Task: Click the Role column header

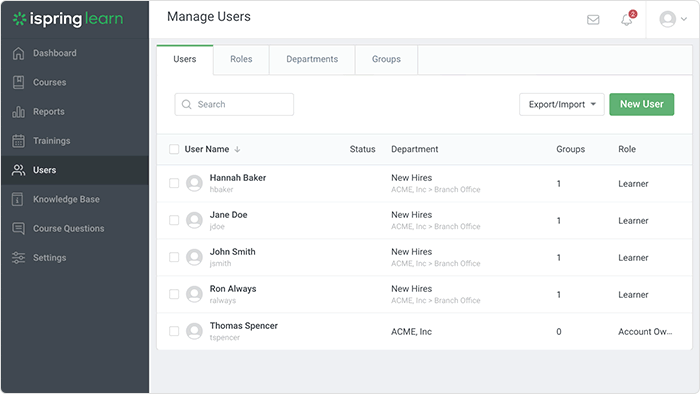Action: [x=627, y=149]
